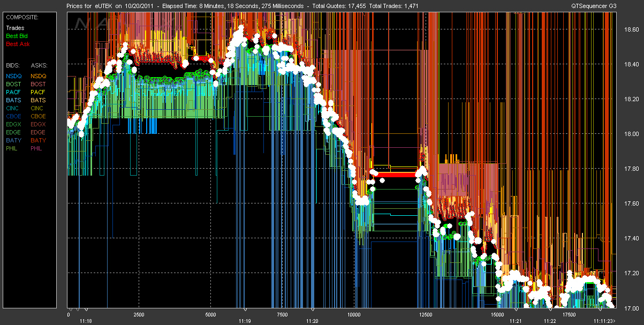Choose BATS in the BIDS list
This screenshot has width=644, height=325.
(13, 100)
